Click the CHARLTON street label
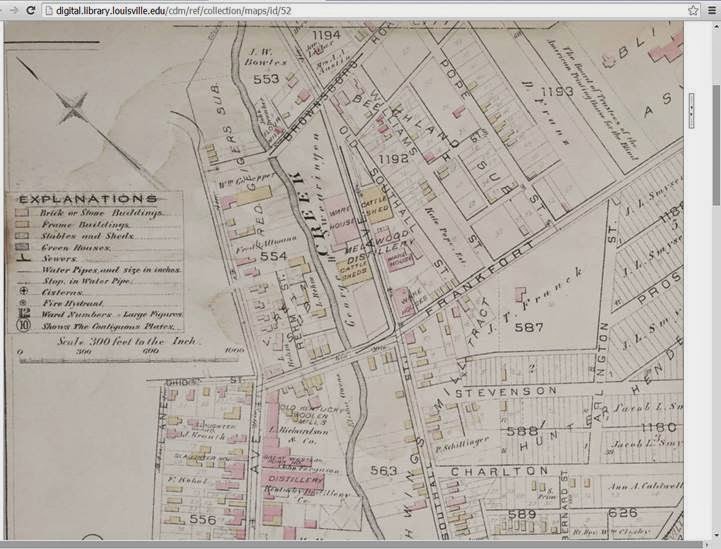 pyautogui.click(x=499, y=471)
